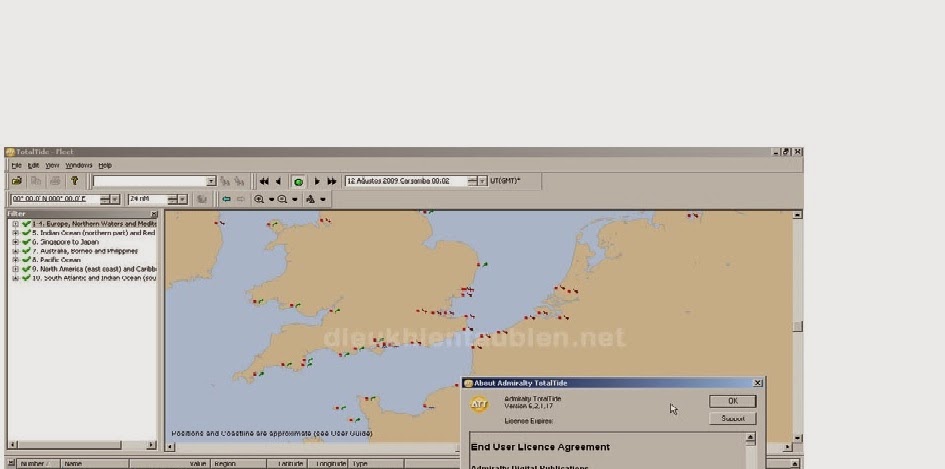Toggle checkmark for Singapore to Japan
This screenshot has height=469, width=945.
pyautogui.click(x=26, y=242)
